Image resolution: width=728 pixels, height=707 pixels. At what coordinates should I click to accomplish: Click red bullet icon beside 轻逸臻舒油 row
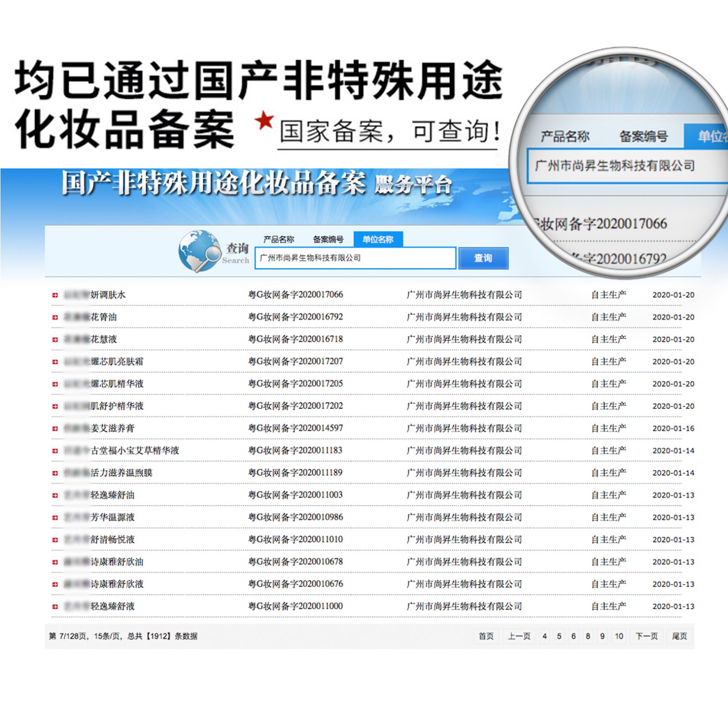coord(55,495)
